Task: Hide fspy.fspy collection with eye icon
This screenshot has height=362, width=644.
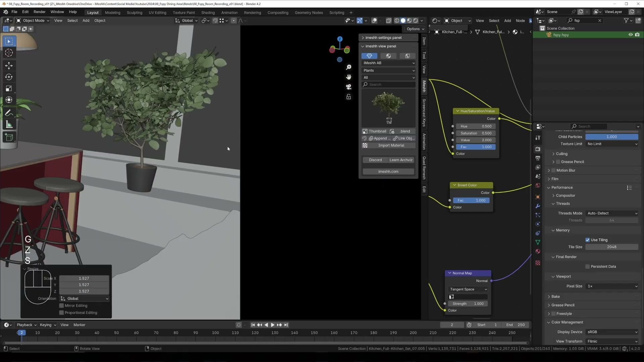Action: [x=631, y=35]
